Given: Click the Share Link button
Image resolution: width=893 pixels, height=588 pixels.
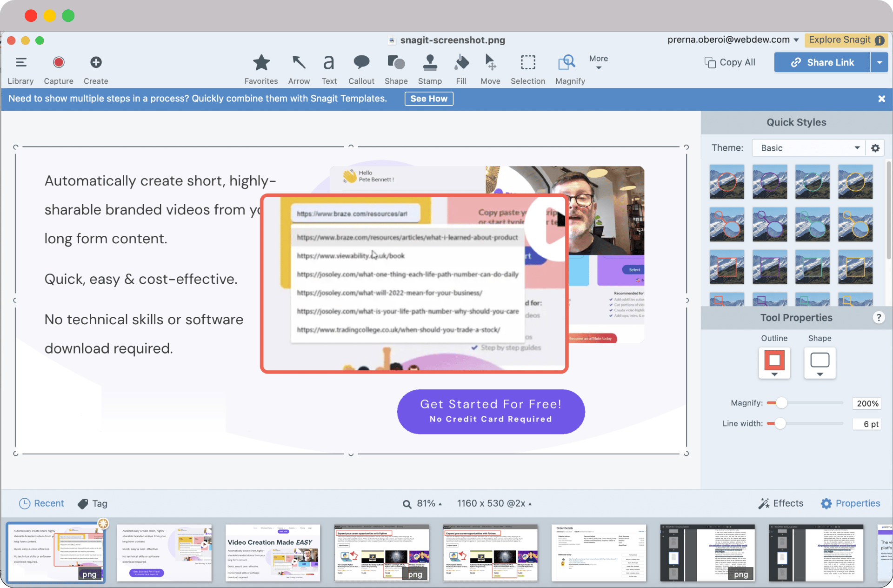Looking at the screenshot, I should pos(822,62).
